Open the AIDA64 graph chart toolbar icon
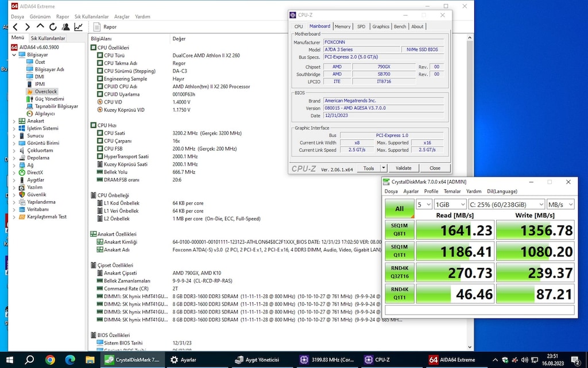Image resolution: width=588 pixels, height=368 pixels. click(x=78, y=26)
